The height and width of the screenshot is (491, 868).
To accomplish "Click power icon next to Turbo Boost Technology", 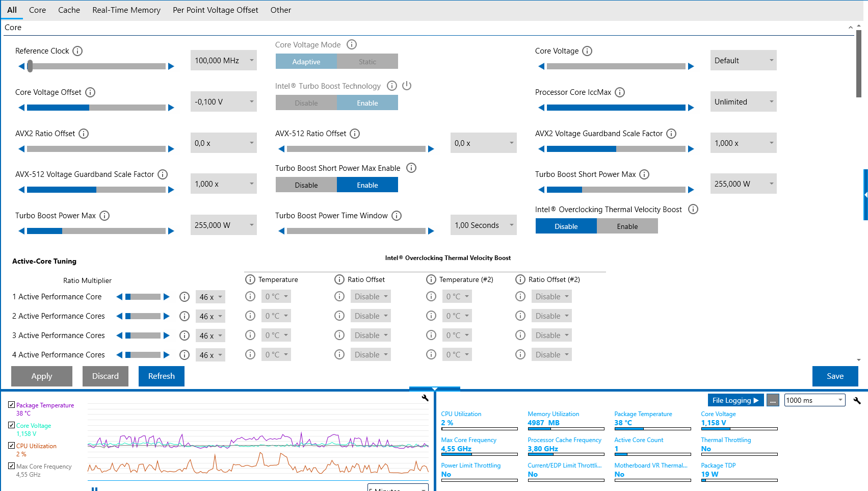I will (407, 86).
